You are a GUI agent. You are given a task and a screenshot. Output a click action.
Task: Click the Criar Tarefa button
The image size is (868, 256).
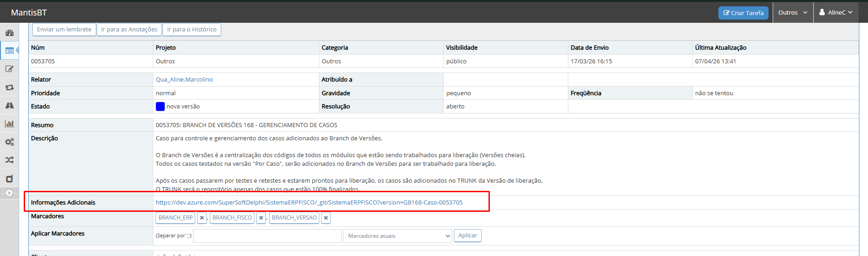743,13
